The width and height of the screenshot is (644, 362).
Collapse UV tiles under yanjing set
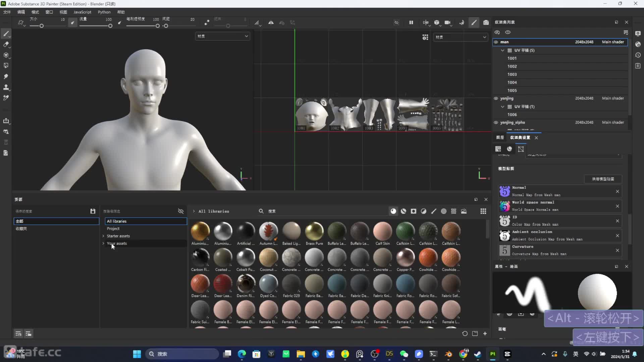point(502,107)
